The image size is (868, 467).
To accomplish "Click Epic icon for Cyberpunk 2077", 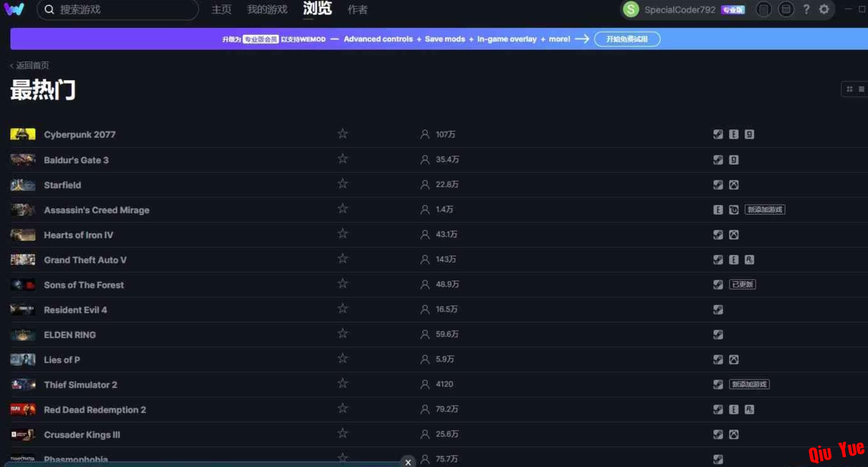I will (x=734, y=134).
